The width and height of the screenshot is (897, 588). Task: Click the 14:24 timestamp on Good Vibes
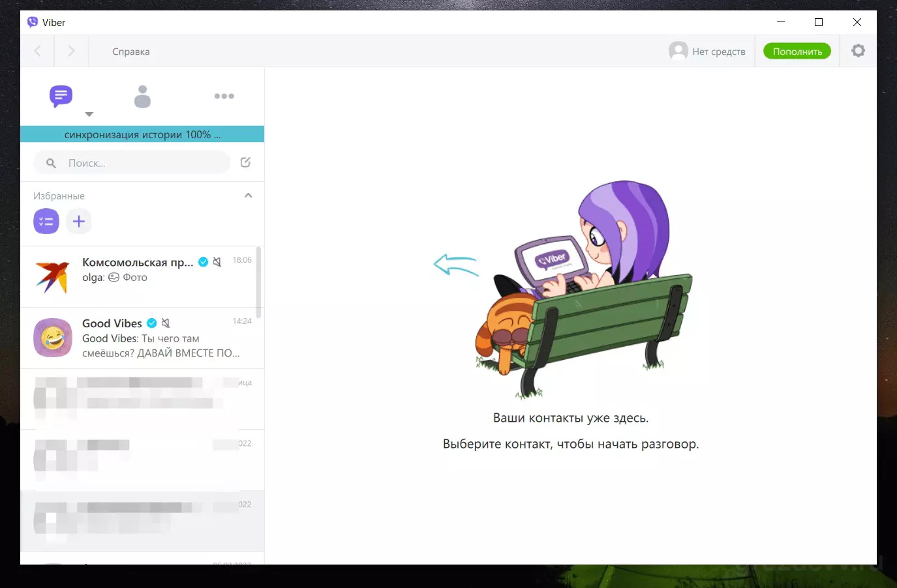242,321
